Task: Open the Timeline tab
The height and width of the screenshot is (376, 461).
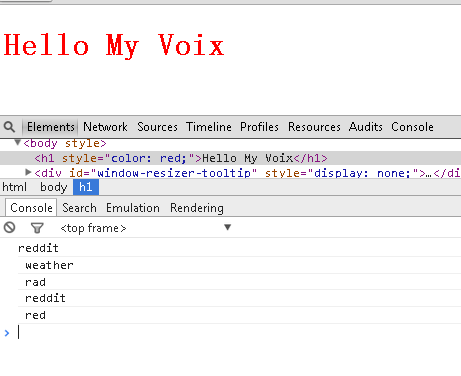Action: (x=209, y=127)
